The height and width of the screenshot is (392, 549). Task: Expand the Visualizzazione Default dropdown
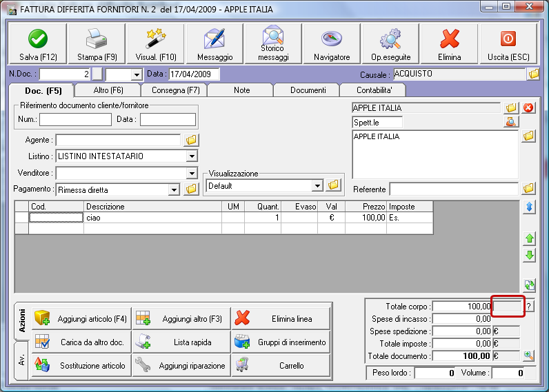click(317, 186)
